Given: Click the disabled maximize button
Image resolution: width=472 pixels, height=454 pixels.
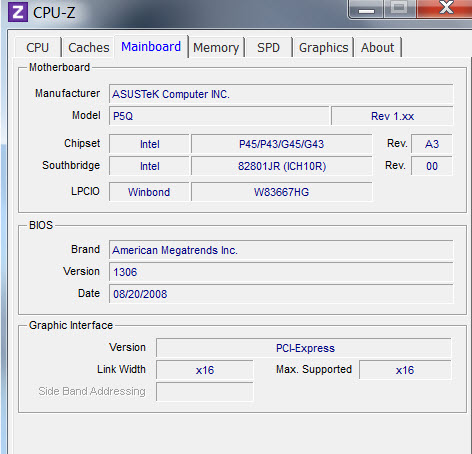Looking at the screenshot, I should click(x=400, y=8).
